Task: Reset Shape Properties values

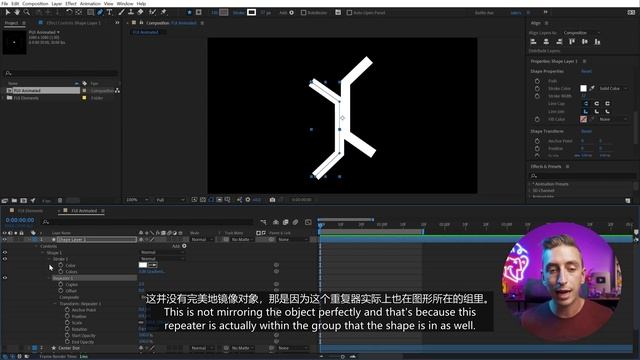Action: 586,71
